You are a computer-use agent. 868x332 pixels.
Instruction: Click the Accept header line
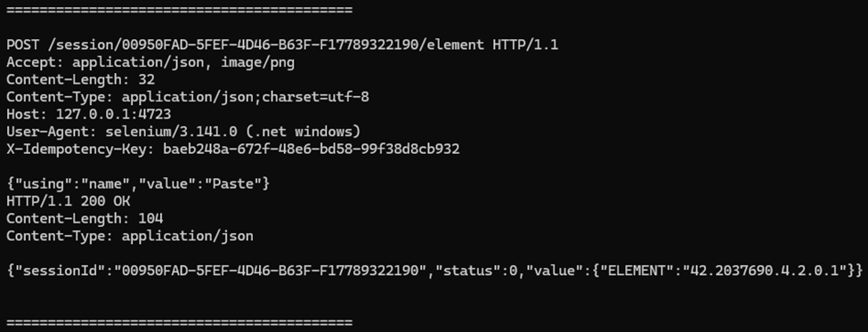point(150,62)
